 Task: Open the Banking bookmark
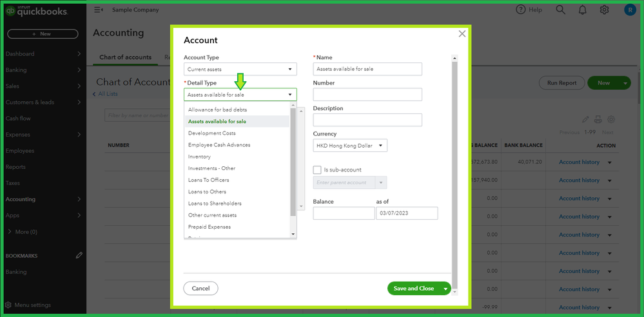coord(16,272)
